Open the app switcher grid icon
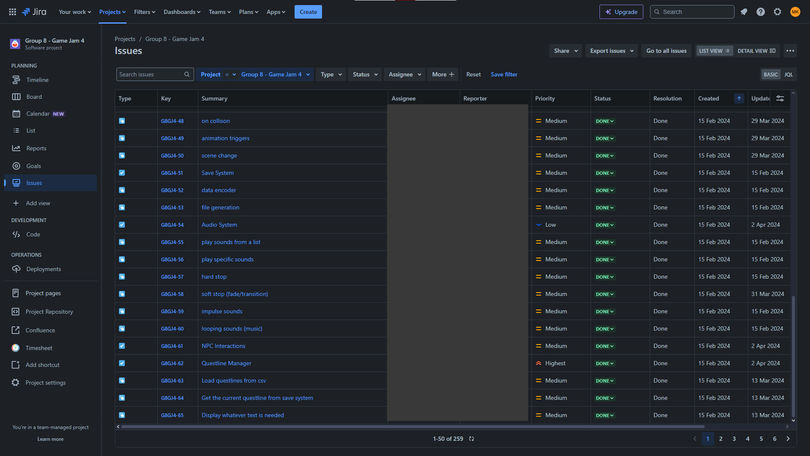This screenshot has width=810, height=456. pos(12,11)
